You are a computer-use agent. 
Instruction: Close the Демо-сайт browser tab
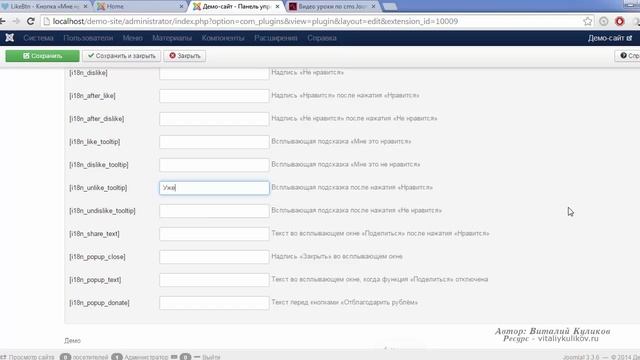[x=278, y=7]
